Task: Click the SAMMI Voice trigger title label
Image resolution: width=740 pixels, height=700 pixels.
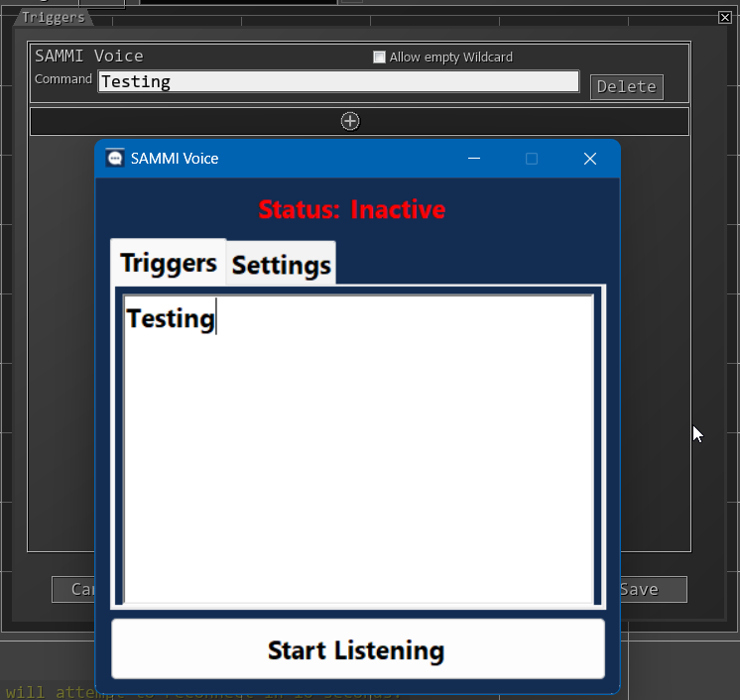Action: [x=89, y=57]
